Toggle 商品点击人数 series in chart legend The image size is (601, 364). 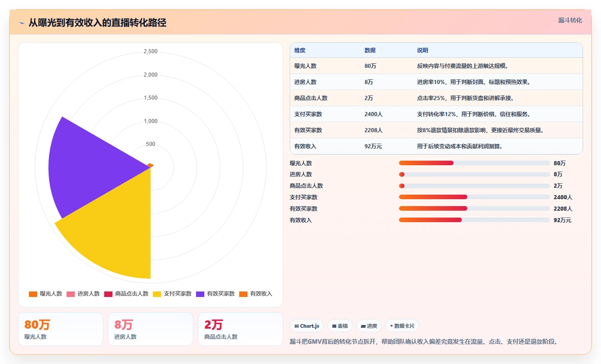126,294
